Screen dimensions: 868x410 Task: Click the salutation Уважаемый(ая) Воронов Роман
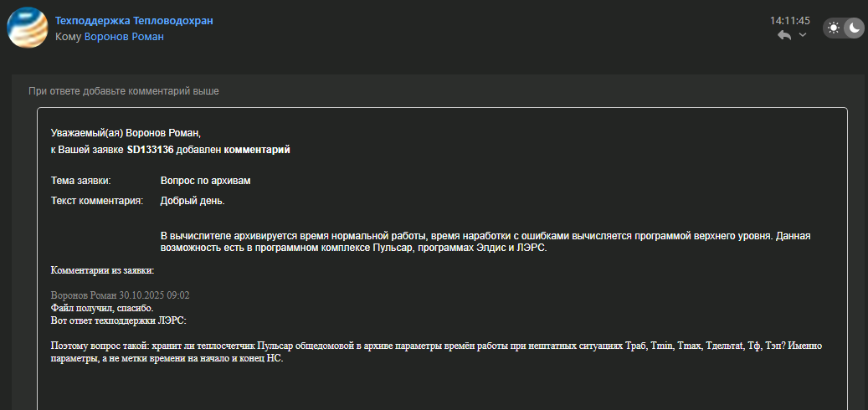point(126,132)
